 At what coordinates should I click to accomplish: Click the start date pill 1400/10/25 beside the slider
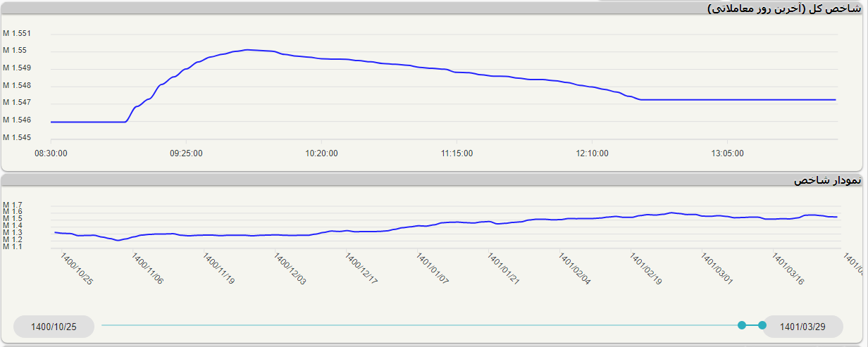(x=54, y=327)
